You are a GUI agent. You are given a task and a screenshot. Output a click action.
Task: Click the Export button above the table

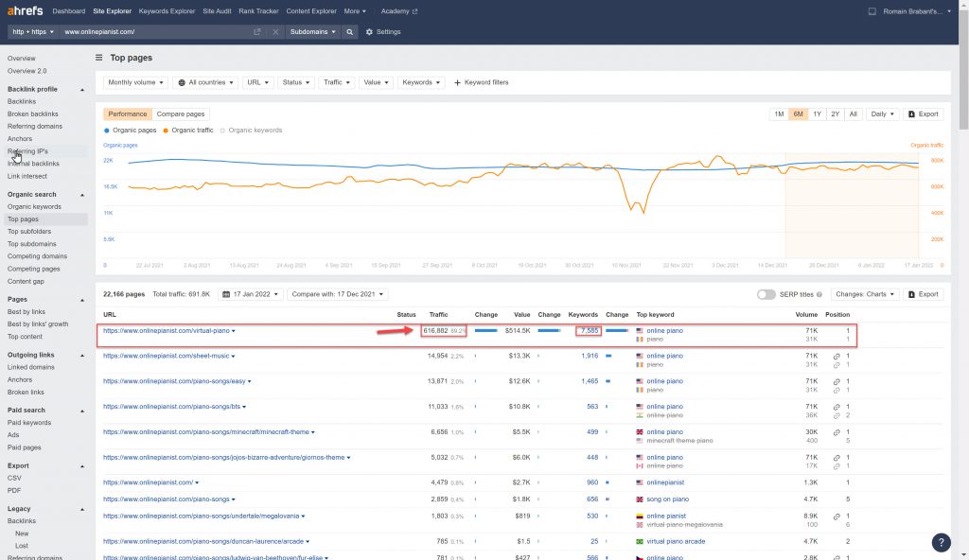tap(924, 294)
